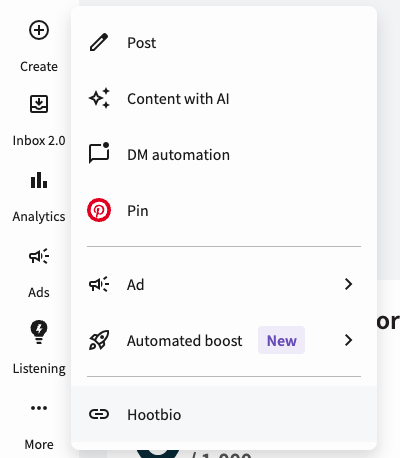Select the Automated boost menu entry

[224, 340]
